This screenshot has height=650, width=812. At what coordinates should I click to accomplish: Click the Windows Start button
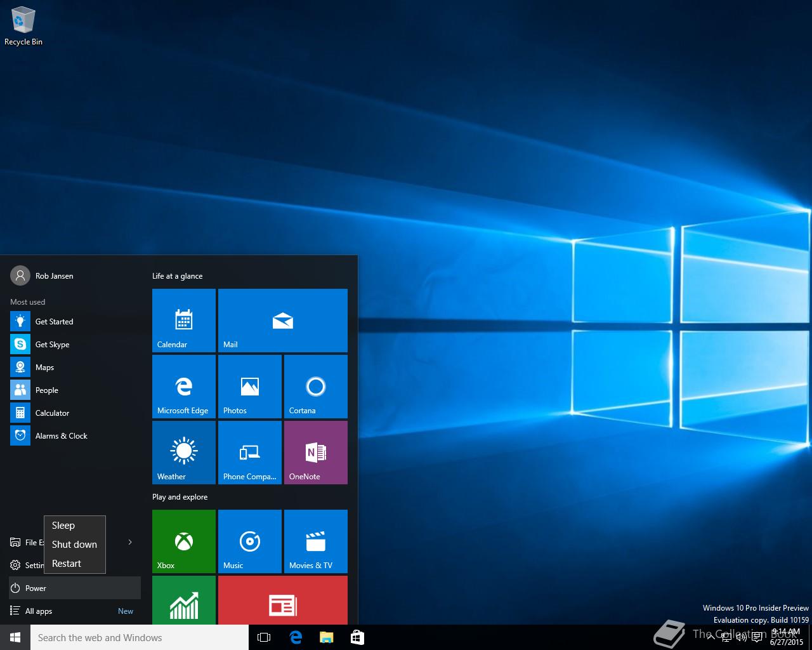point(15,637)
